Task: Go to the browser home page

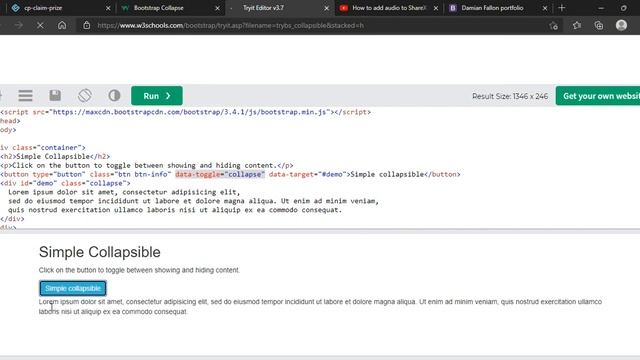Action: point(62,25)
